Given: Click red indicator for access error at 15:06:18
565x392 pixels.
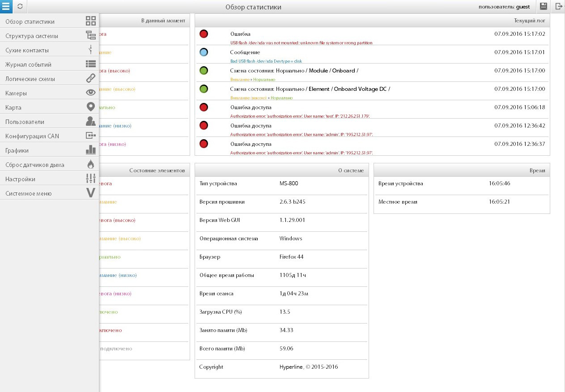Looking at the screenshot, I should 204,107.
